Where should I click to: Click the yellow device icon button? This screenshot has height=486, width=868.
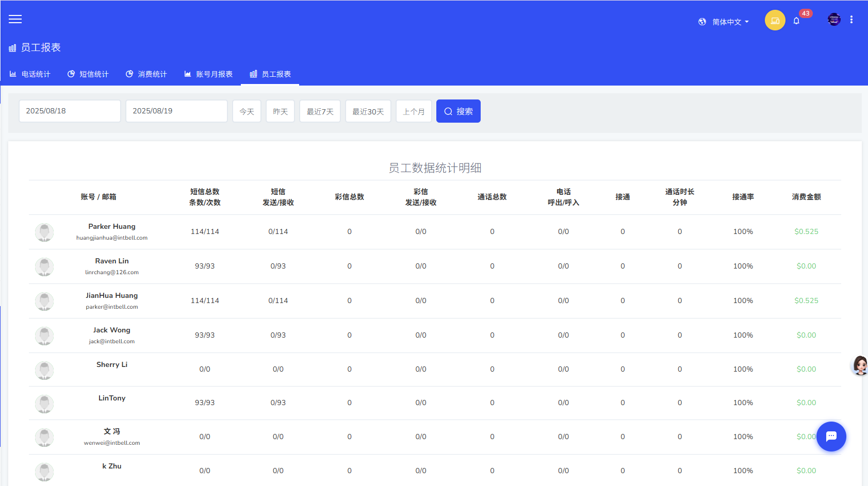[775, 21]
